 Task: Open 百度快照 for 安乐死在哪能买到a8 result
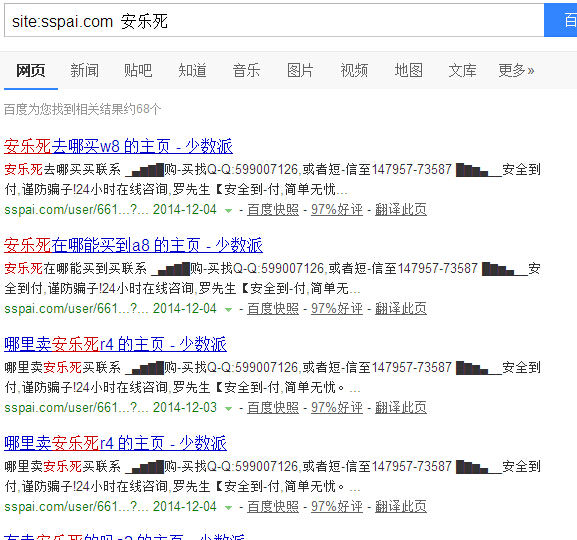pos(273,309)
